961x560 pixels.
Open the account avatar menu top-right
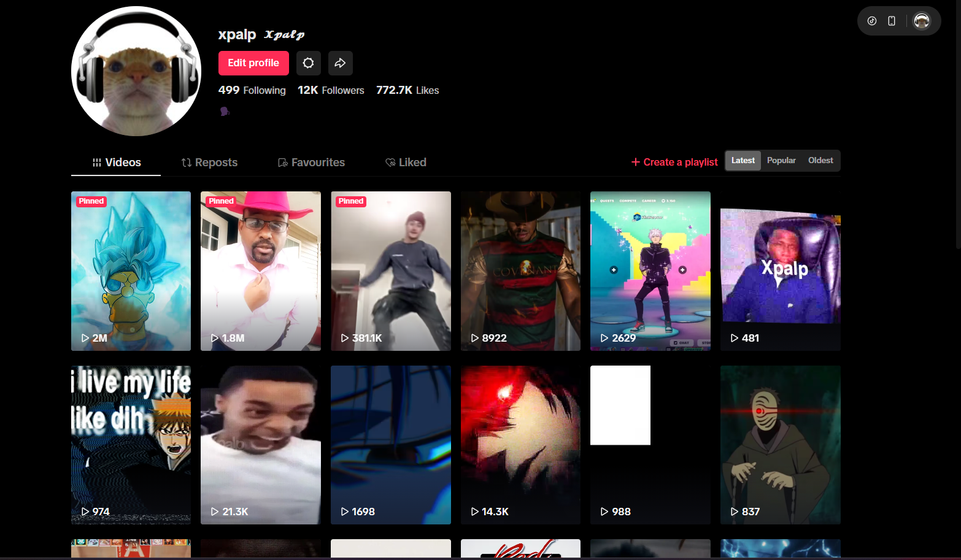pyautogui.click(x=921, y=21)
